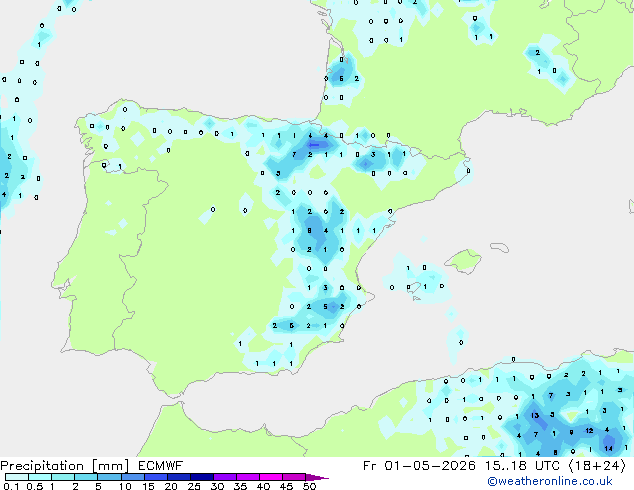Click the '40' legend scale label
634x490 pixels.
coord(263,486)
